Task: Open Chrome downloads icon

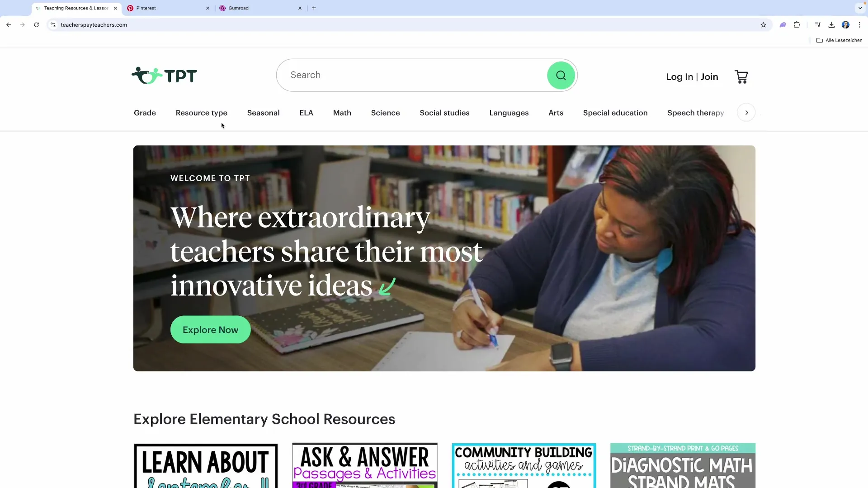Action: 831,25
